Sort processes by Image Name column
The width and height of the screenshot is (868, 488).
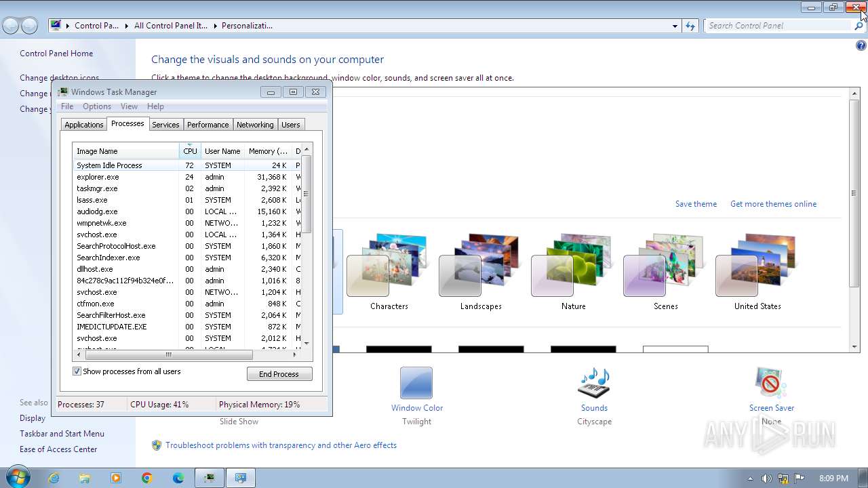pos(126,150)
